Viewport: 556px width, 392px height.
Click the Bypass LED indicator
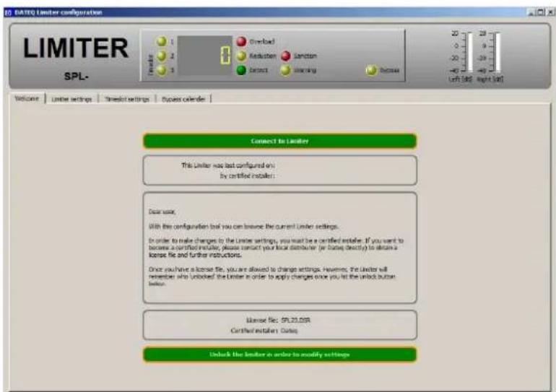[371, 70]
